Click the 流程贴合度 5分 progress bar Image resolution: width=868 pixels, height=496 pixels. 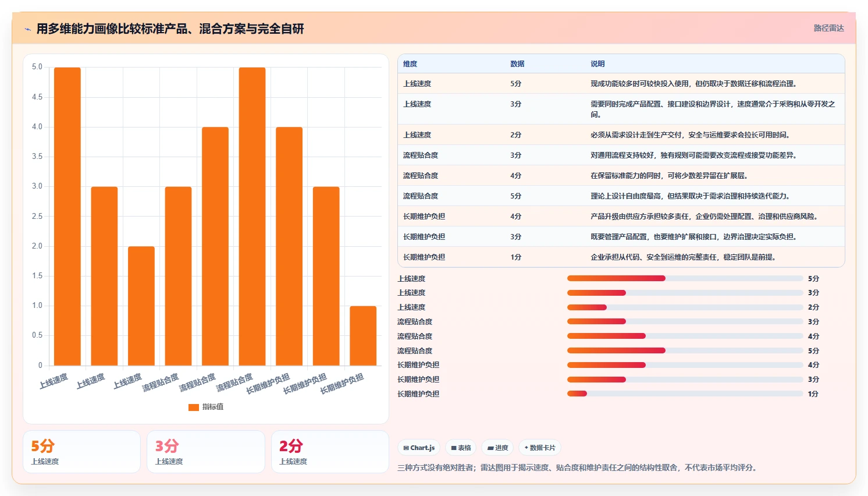685,350
